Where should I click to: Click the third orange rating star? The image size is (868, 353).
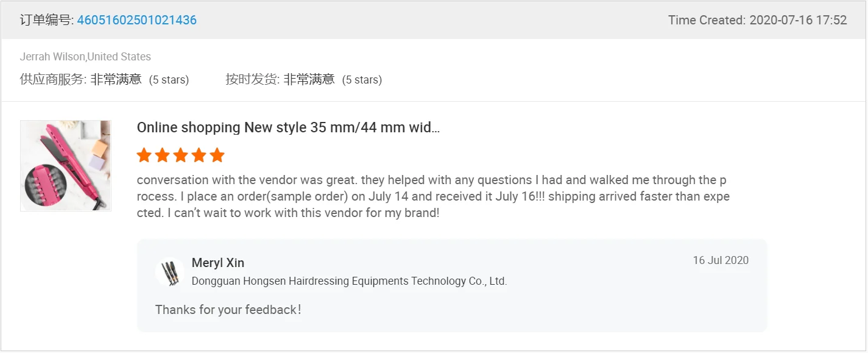click(181, 155)
